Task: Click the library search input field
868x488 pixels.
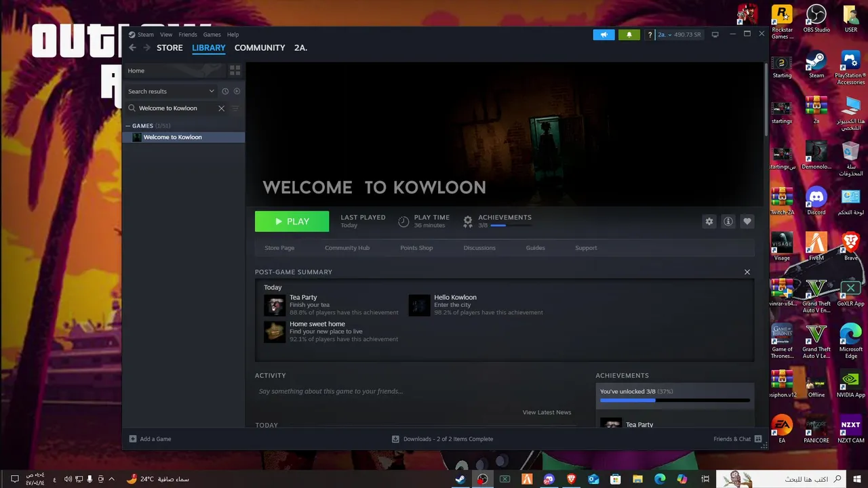Action: click(176, 108)
